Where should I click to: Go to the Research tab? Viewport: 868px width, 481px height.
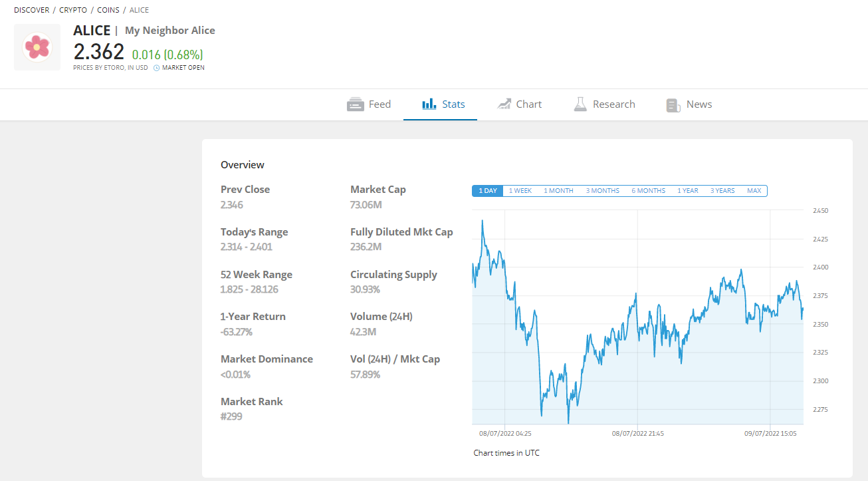[x=604, y=104]
